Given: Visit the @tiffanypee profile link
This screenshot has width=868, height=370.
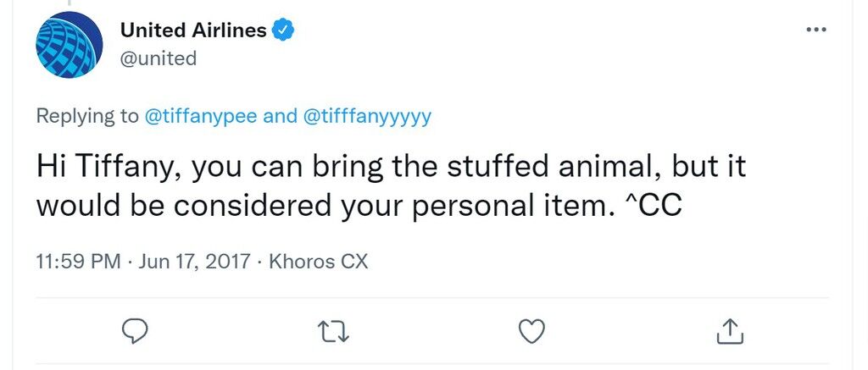Looking at the screenshot, I should pos(200,117).
